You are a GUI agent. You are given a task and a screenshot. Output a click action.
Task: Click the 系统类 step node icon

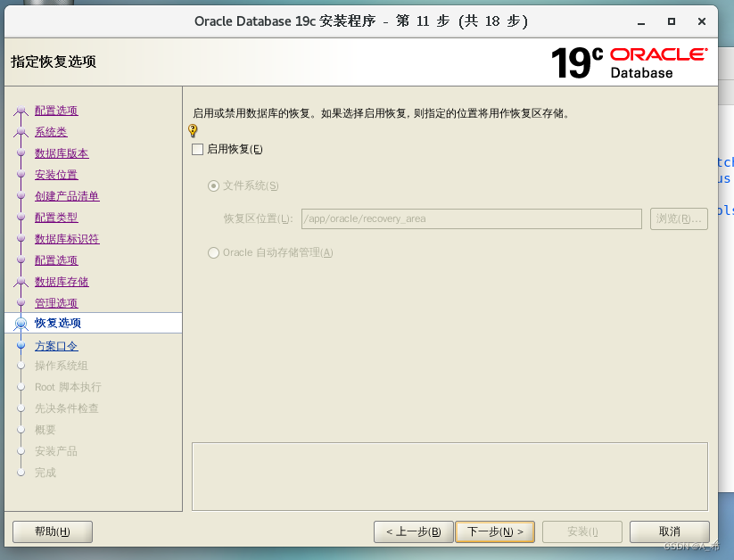21,132
